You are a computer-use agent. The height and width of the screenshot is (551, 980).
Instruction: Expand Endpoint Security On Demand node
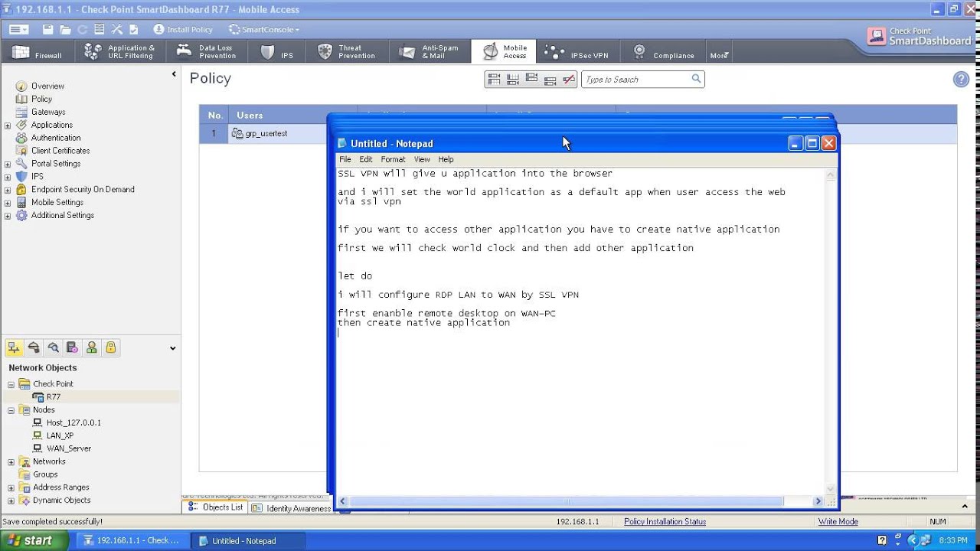pyautogui.click(x=8, y=190)
